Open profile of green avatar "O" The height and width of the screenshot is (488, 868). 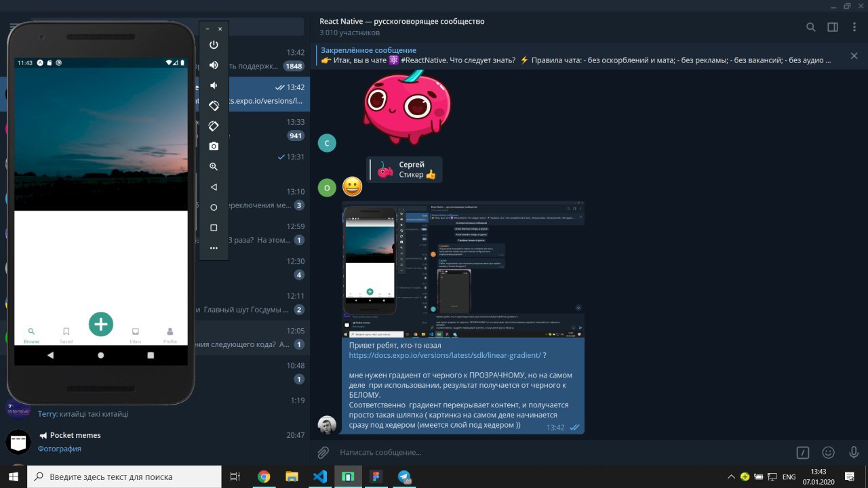(327, 188)
